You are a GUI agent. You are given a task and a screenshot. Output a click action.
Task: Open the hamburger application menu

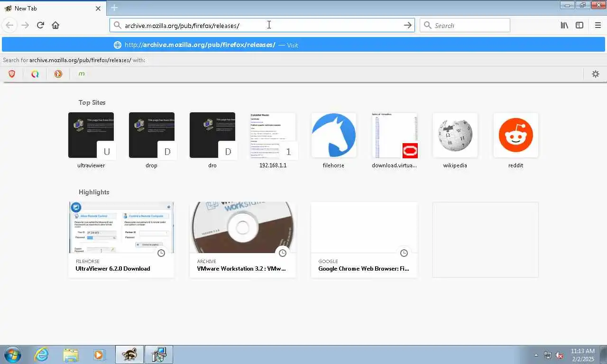pyautogui.click(x=598, y=25)
